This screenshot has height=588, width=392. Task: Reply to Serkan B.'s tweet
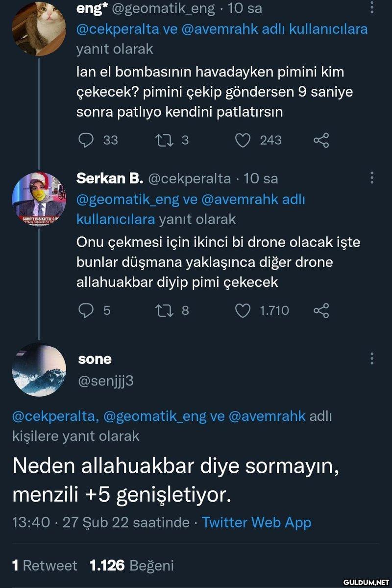[x=86, y=310]
